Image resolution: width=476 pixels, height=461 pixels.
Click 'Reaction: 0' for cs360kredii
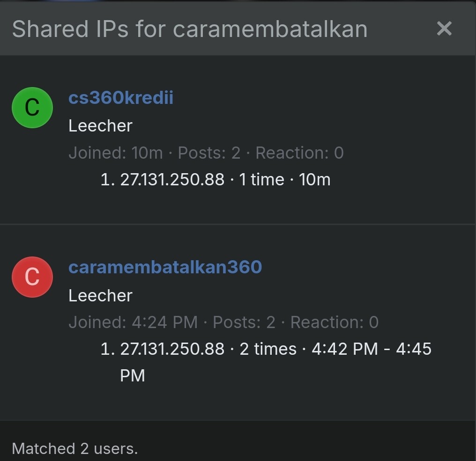[299, 153]
